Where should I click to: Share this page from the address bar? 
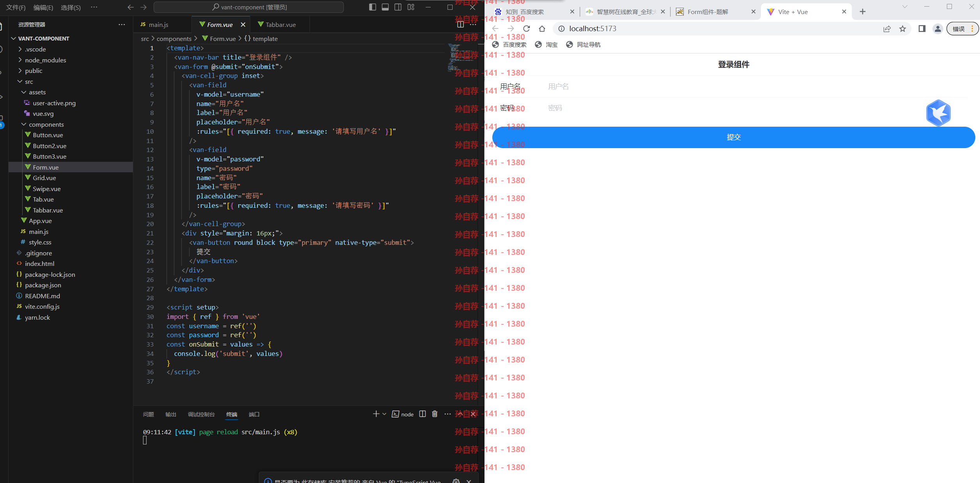(x=887, y=28)
